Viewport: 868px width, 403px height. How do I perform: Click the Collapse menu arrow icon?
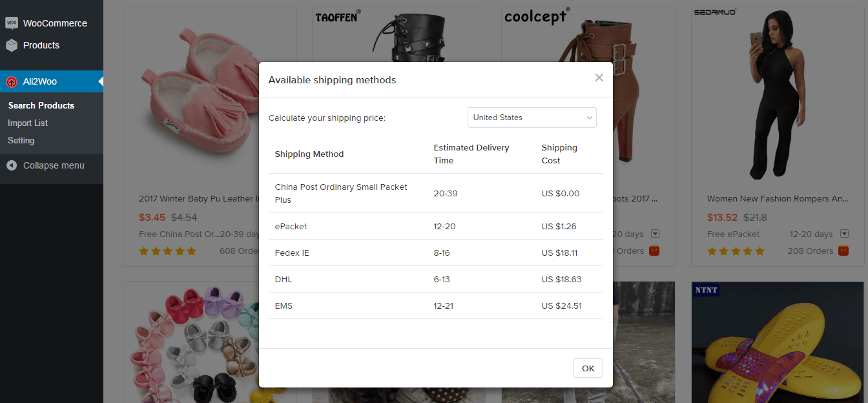12,165
